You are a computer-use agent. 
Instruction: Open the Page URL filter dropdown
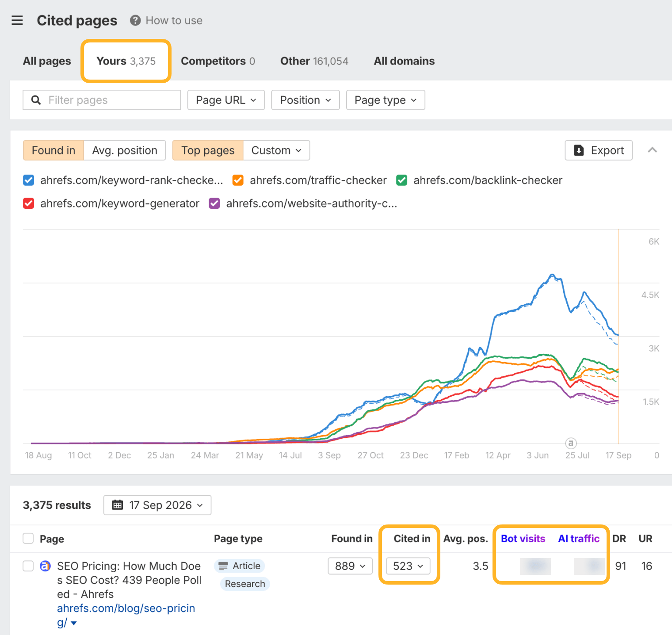[x=226, y=100]
